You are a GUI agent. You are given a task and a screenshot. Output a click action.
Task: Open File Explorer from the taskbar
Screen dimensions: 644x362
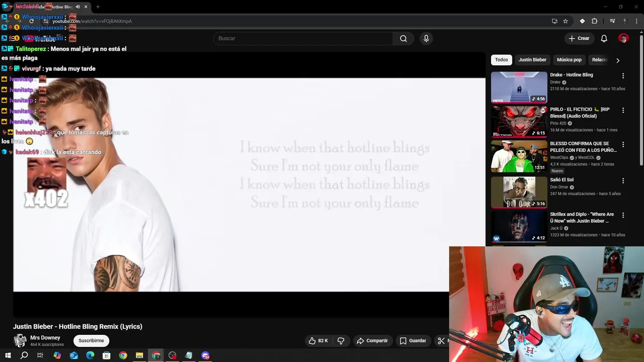[139, 355]
